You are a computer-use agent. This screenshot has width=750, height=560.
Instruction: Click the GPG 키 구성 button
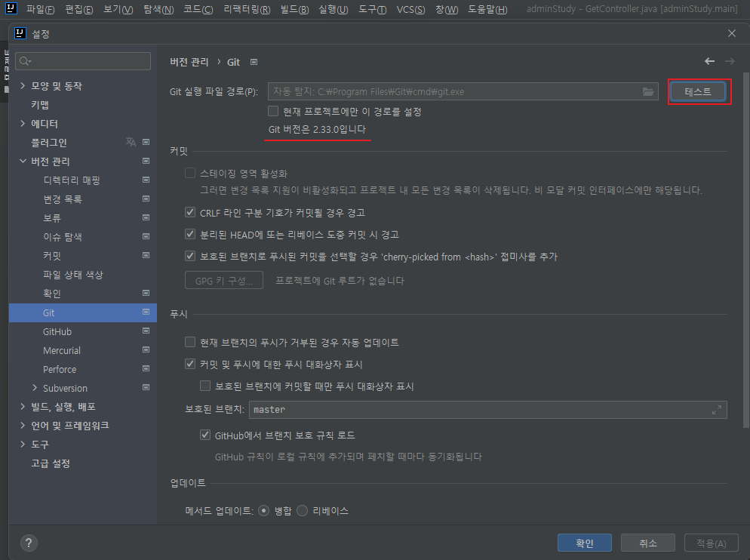click(x=224, y=281)
